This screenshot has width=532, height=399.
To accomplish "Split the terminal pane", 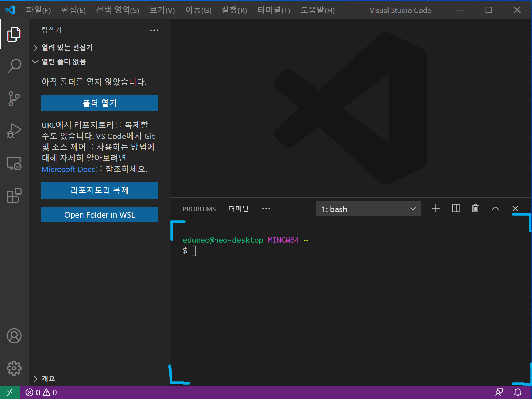I will (x=456, y=208).
